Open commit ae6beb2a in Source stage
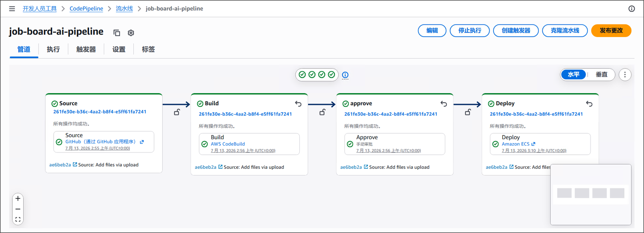The height and width of the screenshot is (233, 644). [x=60, y=165]
